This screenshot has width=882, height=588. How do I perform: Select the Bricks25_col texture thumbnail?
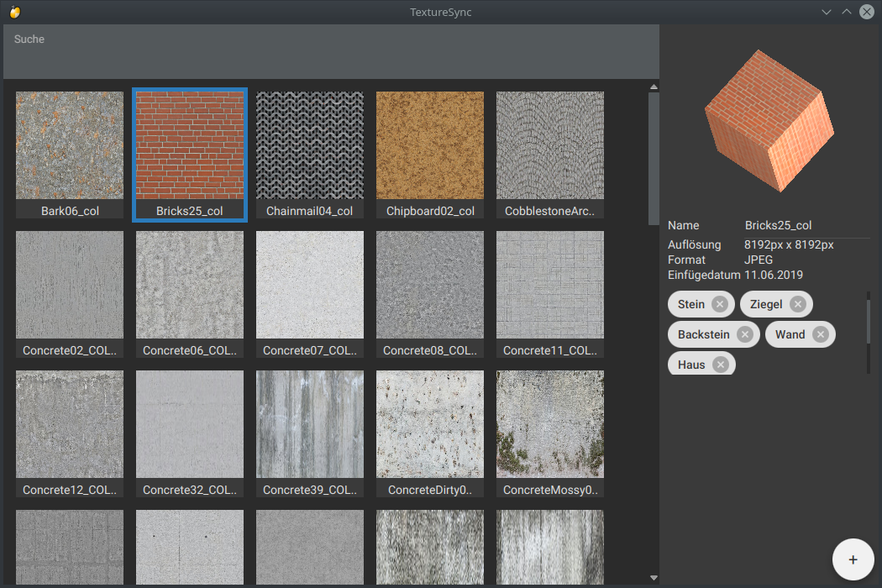[190, 155]
